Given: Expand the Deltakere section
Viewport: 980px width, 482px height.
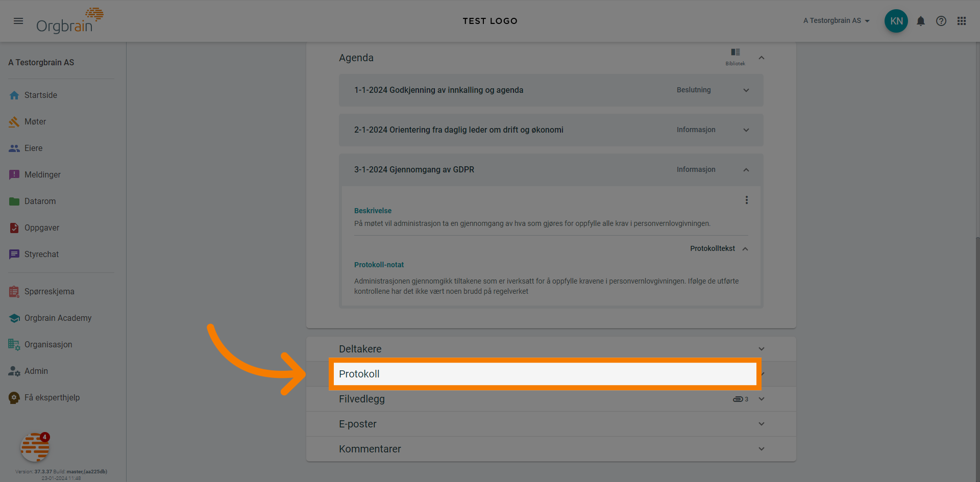Looking at the screenshot, I should 761,349.
